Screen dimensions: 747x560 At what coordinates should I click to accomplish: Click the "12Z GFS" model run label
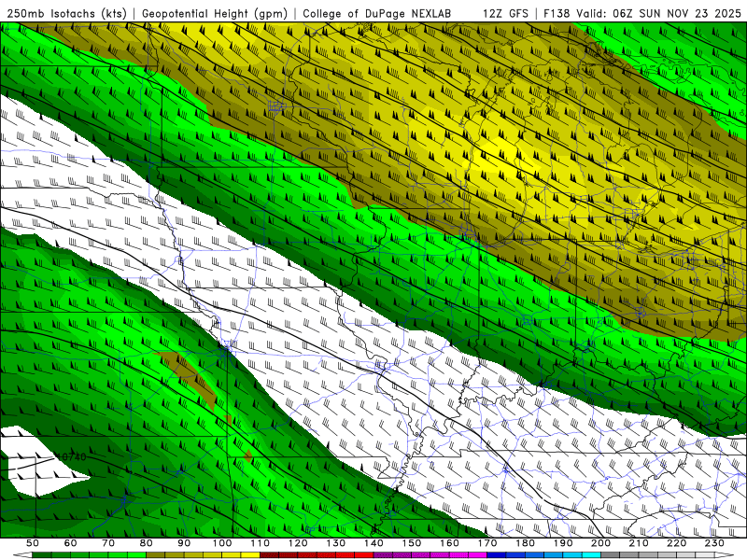(505, 13)
